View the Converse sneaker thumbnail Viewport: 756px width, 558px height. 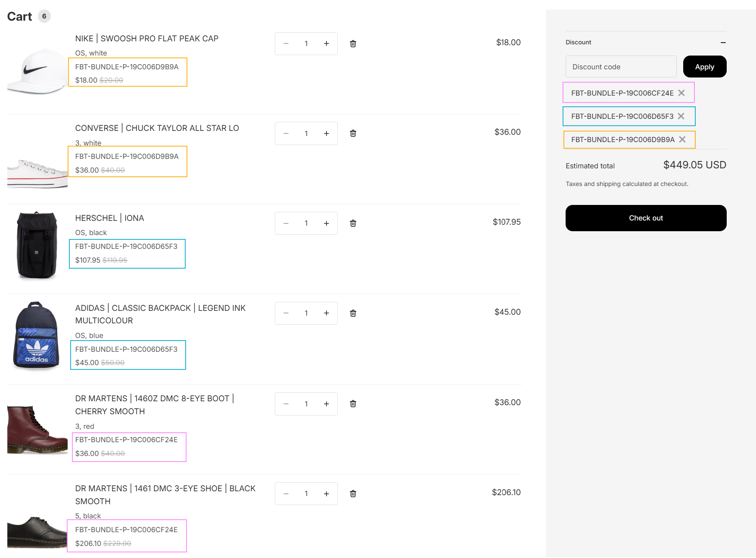37,173
